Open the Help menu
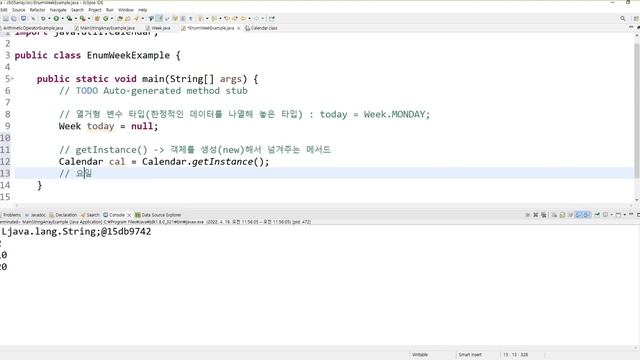Screen dimensions: 640x360 pos(142,10)
